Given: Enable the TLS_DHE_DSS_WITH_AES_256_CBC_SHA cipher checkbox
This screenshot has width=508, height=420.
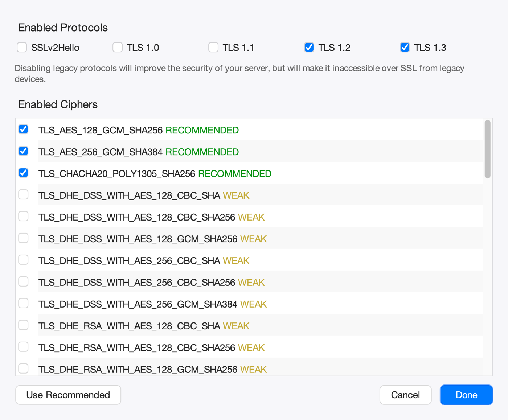Looking at the screenshot, I should [24, 260].
